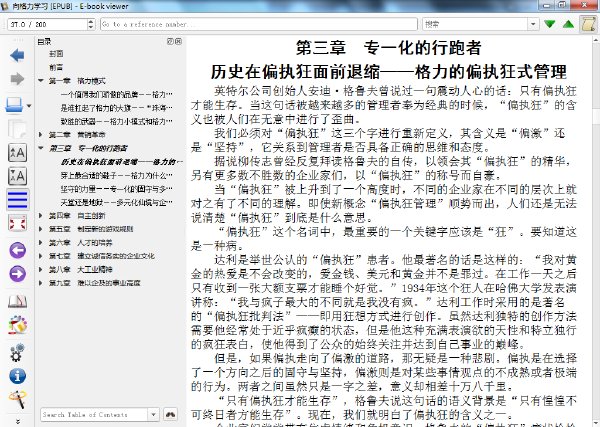Open entry '坚守的力量——专一化'

[116, 189]
